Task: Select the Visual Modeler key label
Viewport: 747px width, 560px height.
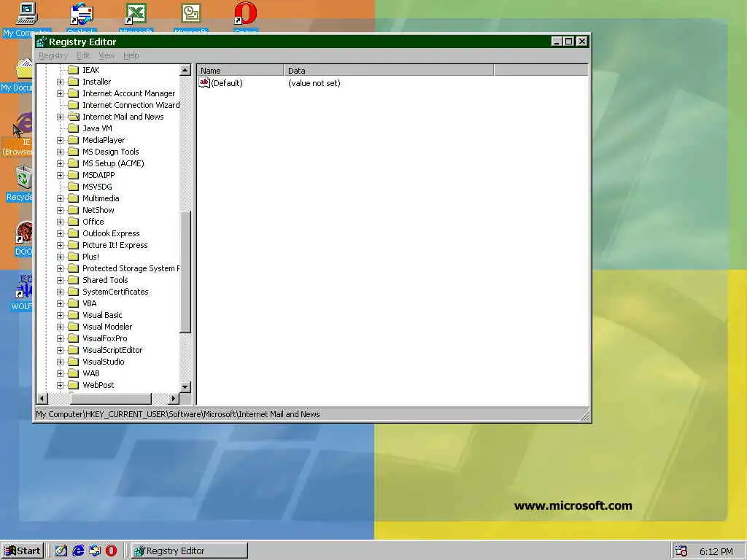Action: click(107, 327)
